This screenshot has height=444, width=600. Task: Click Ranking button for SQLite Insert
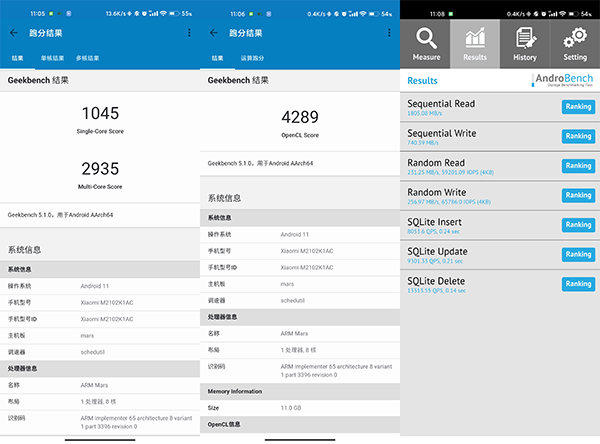click(x=578, y=225)
